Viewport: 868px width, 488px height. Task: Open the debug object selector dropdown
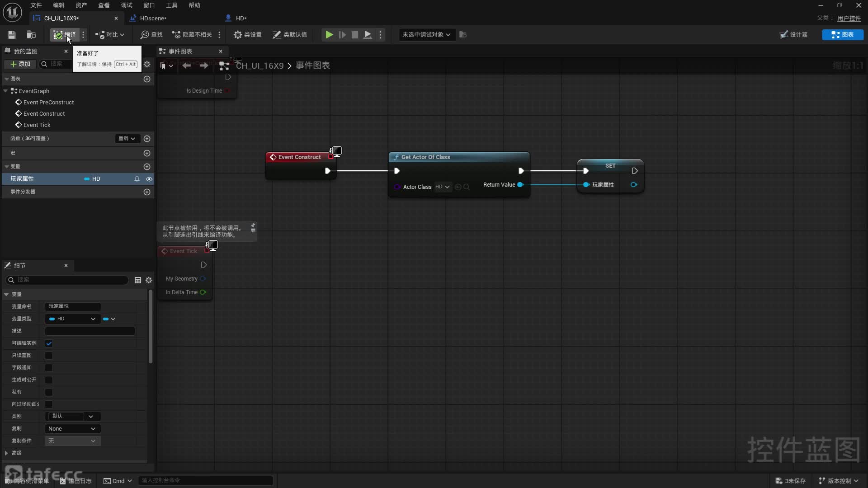[426, 35]
